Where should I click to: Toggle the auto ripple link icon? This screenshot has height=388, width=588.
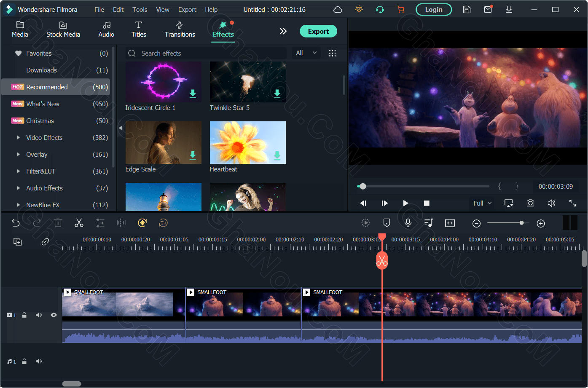pos(45,242)
